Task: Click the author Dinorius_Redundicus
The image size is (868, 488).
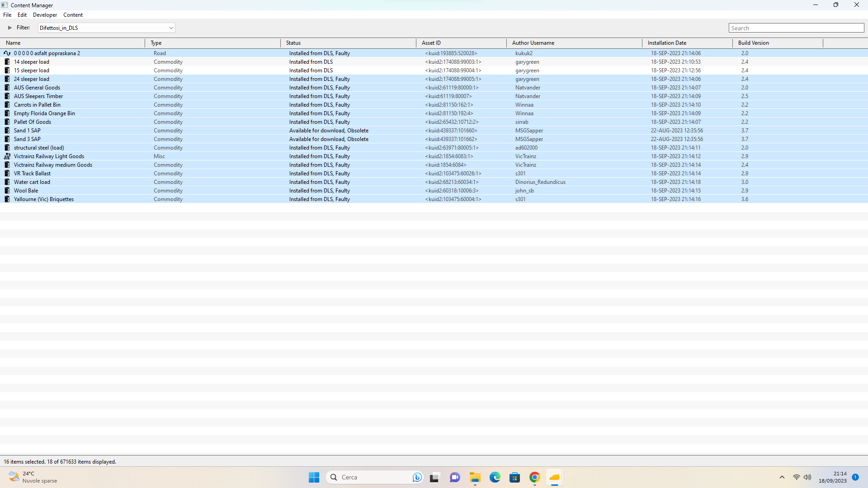Action: click(x=540, y=182)
